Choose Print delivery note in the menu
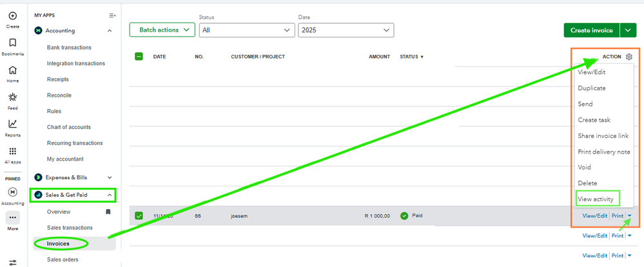Screen dimensions: 644x267 coord(604,152)
